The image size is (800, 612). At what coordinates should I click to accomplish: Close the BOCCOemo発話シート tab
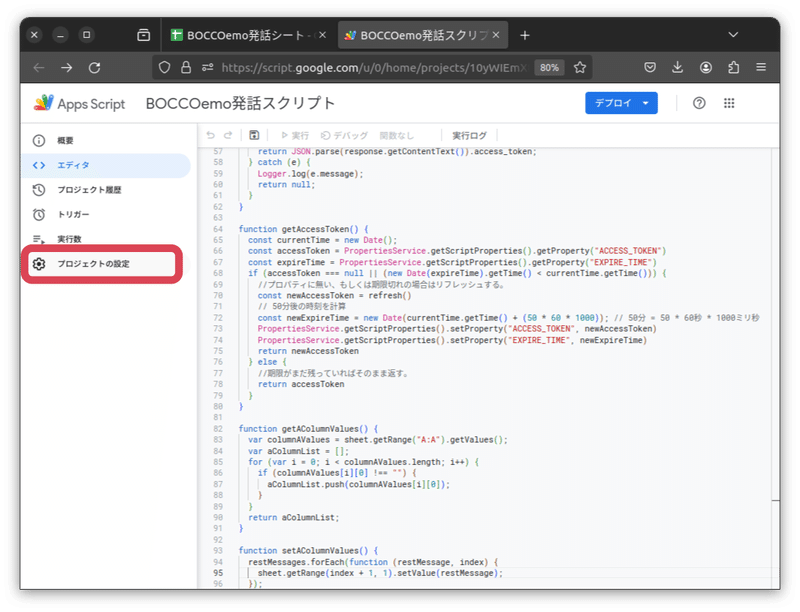coord(322,35)
